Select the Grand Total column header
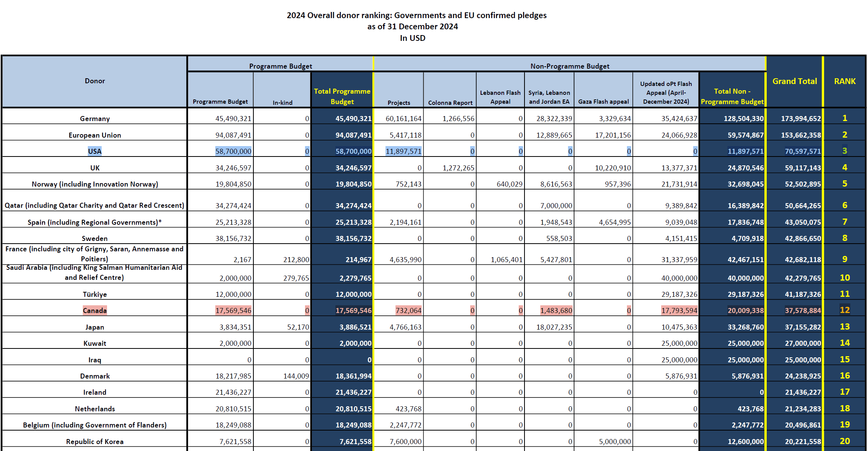The width and height of the screenshot is (868, 451). coord(794,81)
